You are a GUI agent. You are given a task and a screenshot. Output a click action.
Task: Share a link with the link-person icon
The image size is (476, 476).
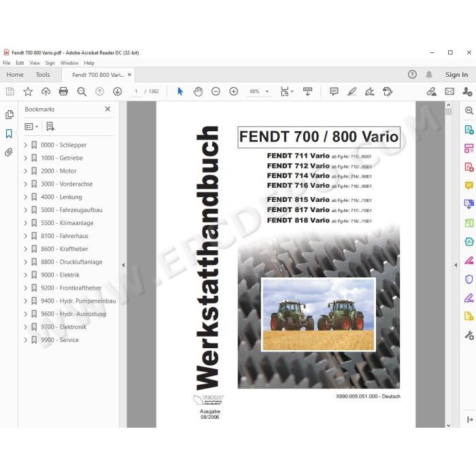click(x=431, y=91)
